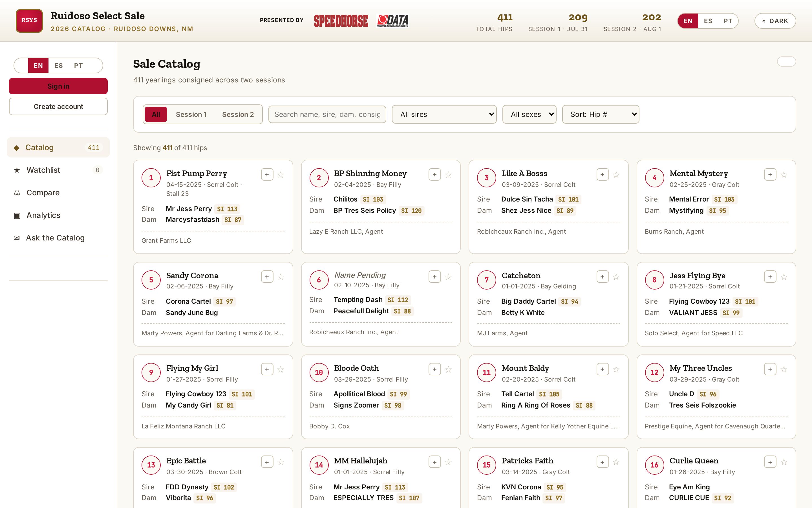Select EN in header language switch
This screenshot has height=508, width=812.
(x=688, y=21)
